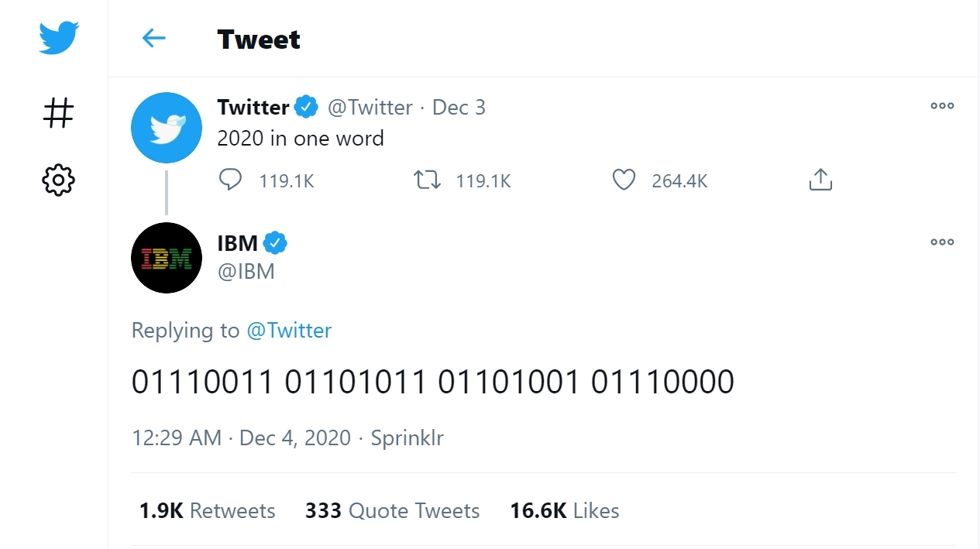This screenshot has height=549, width=980.
Task: Like the '2020 in one word' tweet
Action: click(x=624, y=180)
